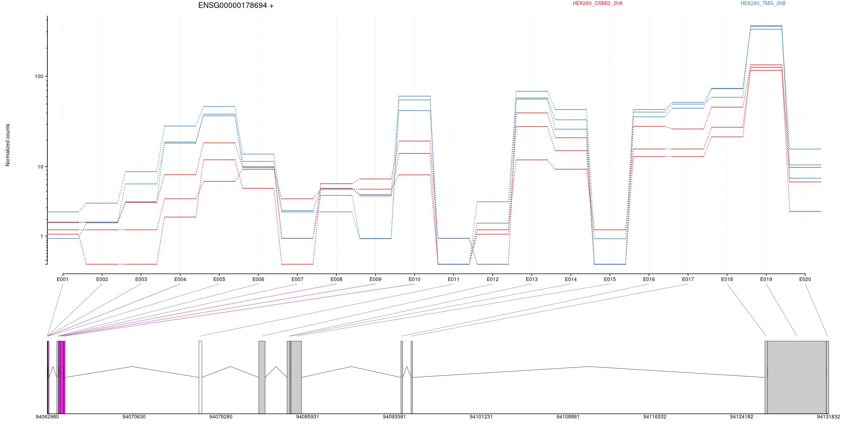Select the large gray exon block at gene end

[797, 377]
